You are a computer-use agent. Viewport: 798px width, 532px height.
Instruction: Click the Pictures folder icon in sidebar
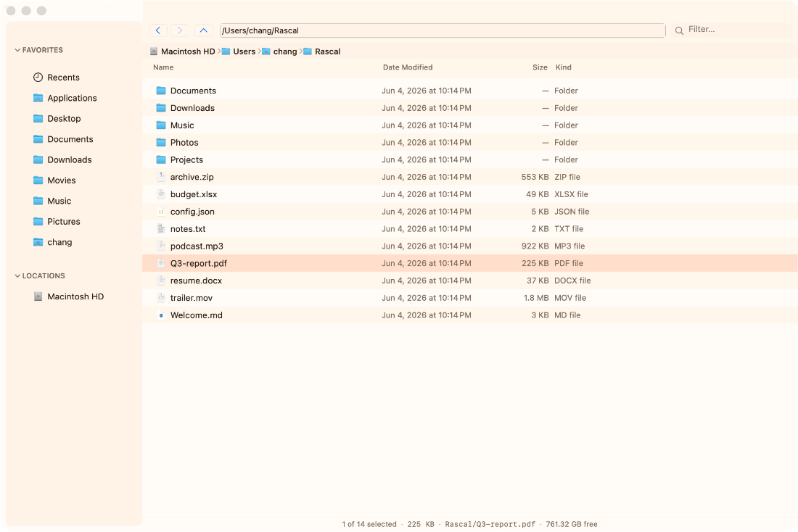[x=38, y=221]
